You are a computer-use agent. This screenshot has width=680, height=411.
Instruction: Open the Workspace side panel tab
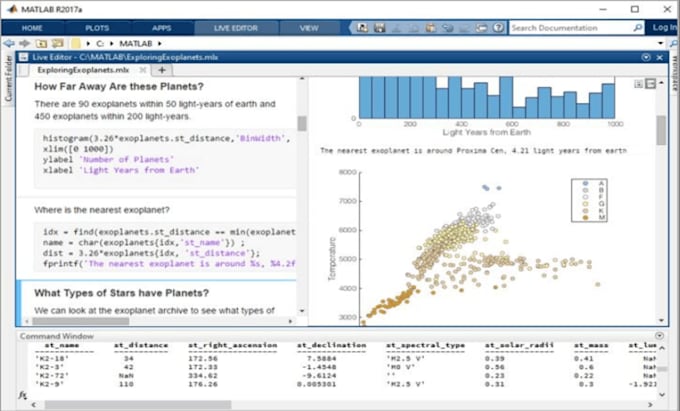click(675, 74)
